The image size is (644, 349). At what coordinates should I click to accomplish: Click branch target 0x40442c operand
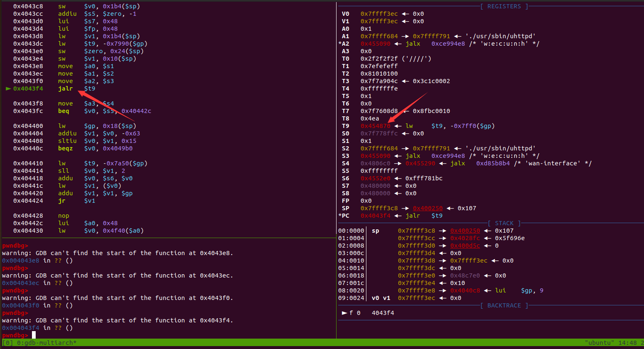tap(136, 111)
